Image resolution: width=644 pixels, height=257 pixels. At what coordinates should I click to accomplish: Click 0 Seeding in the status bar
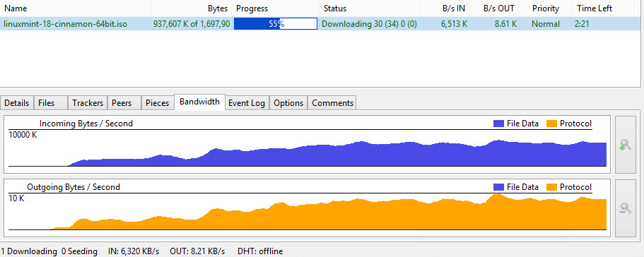pos(79,251)
